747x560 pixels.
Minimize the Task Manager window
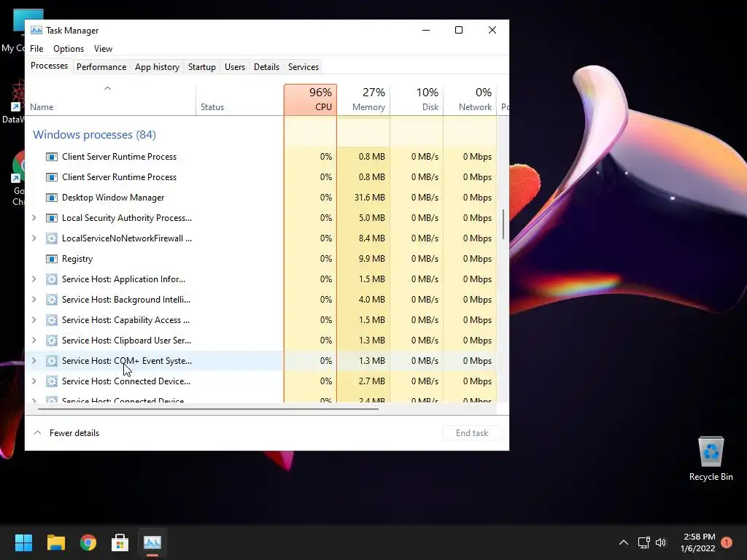[x=426, y=30]
